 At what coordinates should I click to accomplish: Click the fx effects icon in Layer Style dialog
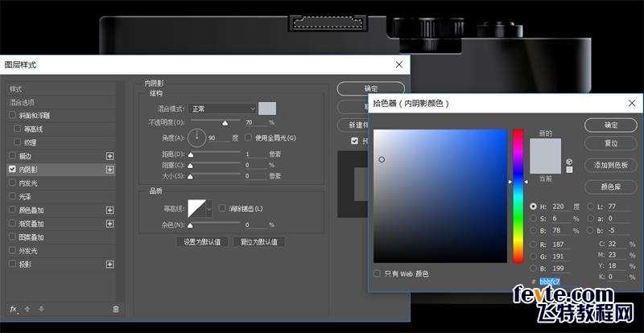tap(13, 310)
